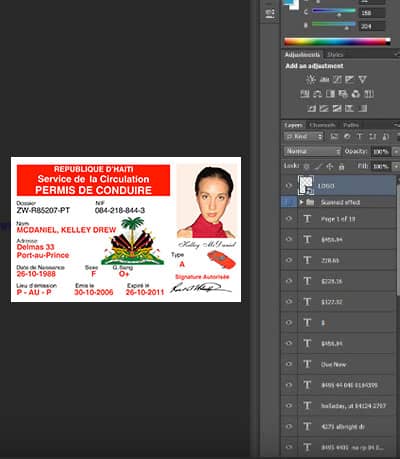The height and width of the screenshot is (459, 400).
Task: Lock layer position with move icon
Action: [330, 166]
